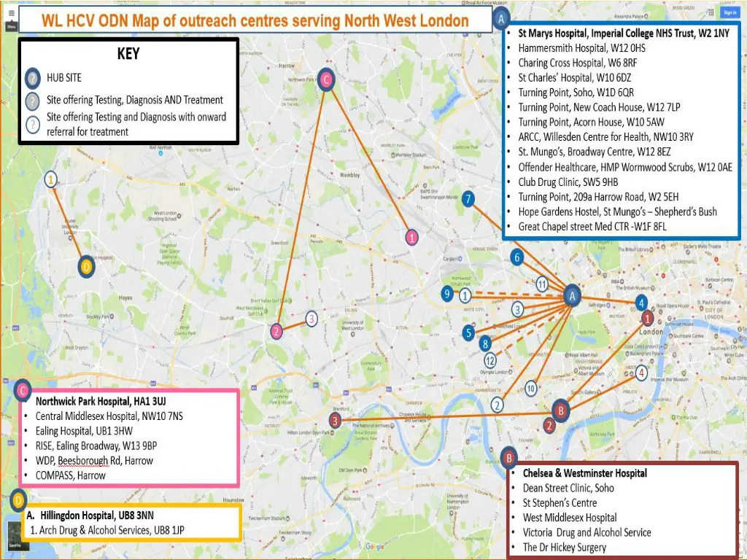Open the hamburger Menu icon
This screenshot has height=560, width=747.
click(x=12, y=15)
